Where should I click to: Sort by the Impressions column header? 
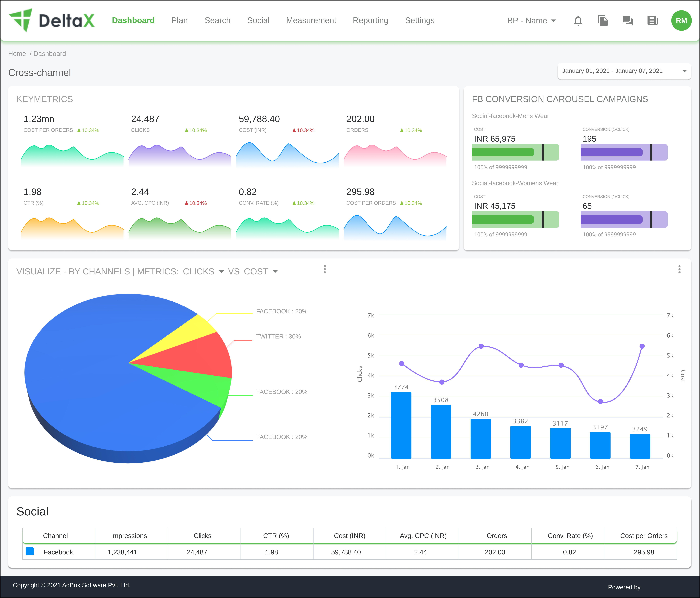coord(129,536)
